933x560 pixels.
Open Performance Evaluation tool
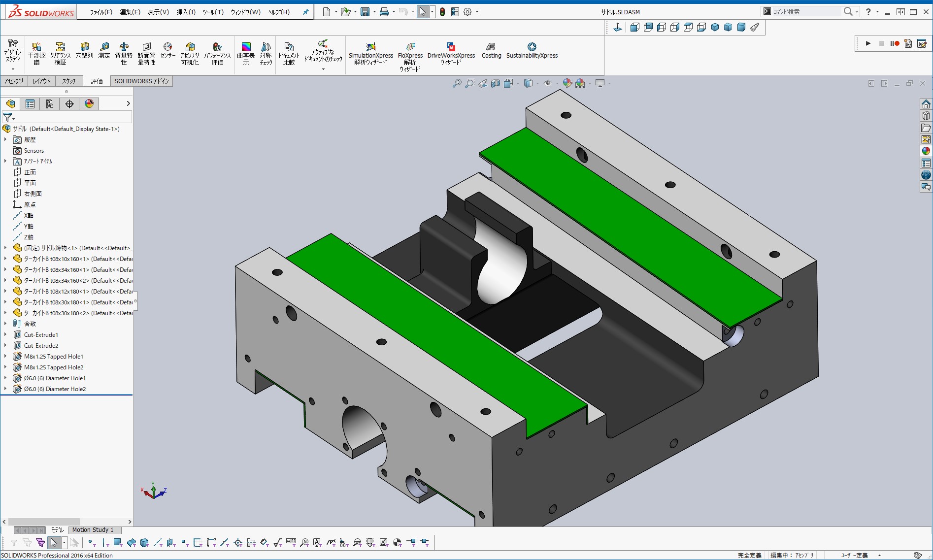pyautogui.click(x=217, y=53)
